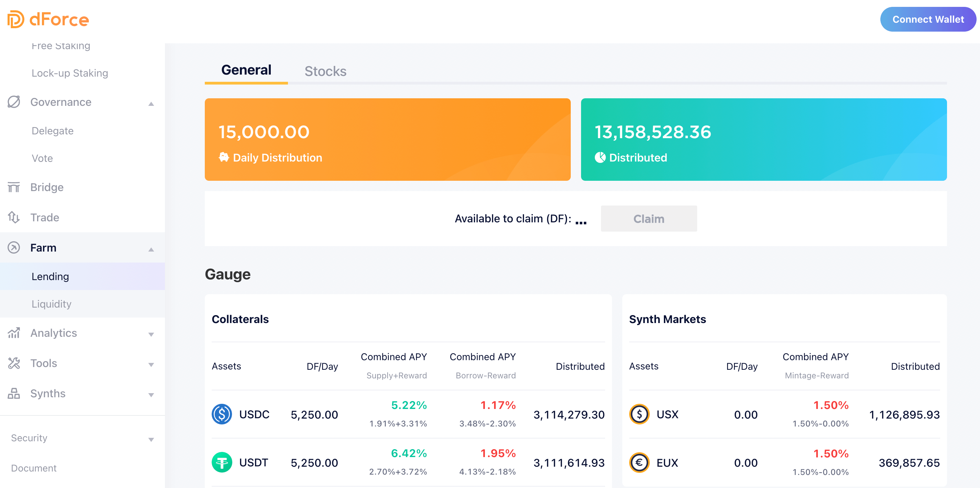Select Liquidity under Farm
The image size is (980, 488).
(51, 304)
